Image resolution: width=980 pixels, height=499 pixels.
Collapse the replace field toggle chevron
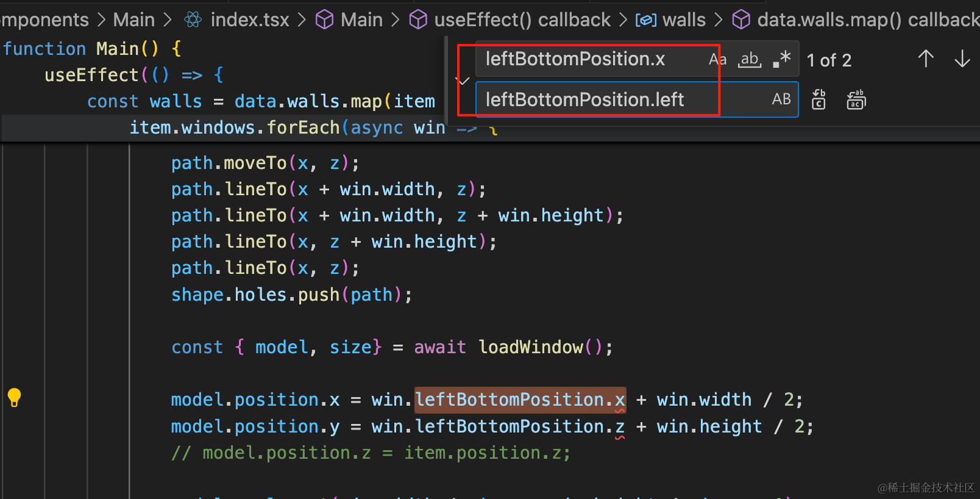[x=463, y=80]
